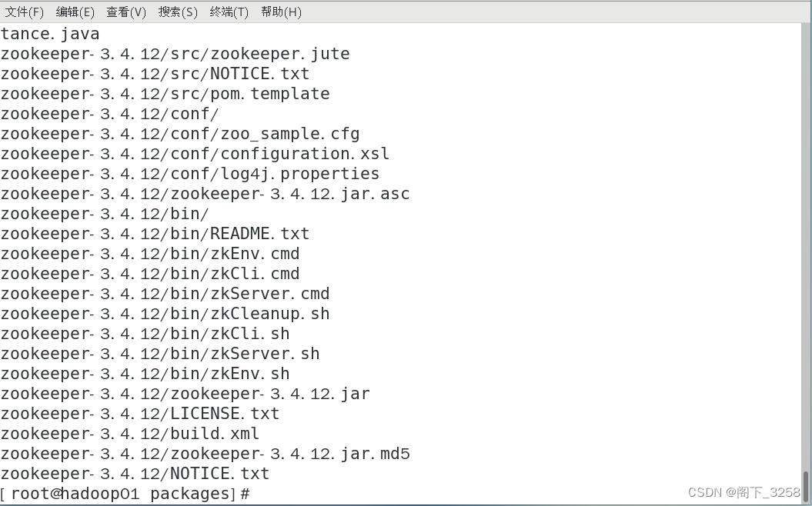Click the zkCli.cmd line
This screenshot has width=812, height=506.
[x=150, y=273]
